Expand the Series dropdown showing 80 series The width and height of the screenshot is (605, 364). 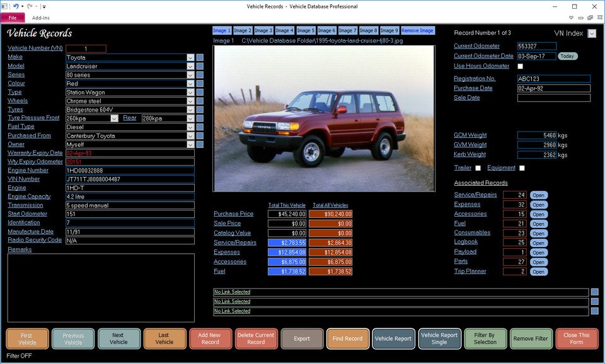[190, 75]
